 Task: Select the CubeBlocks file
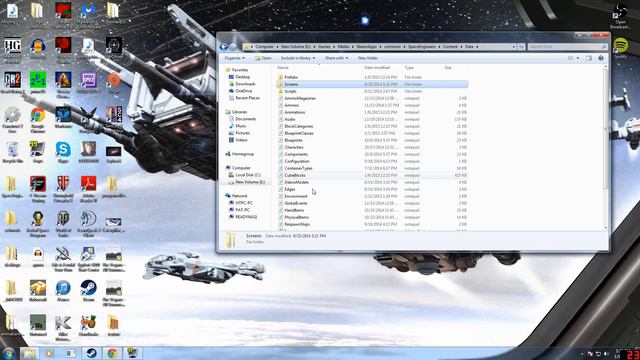pos(372,175)
